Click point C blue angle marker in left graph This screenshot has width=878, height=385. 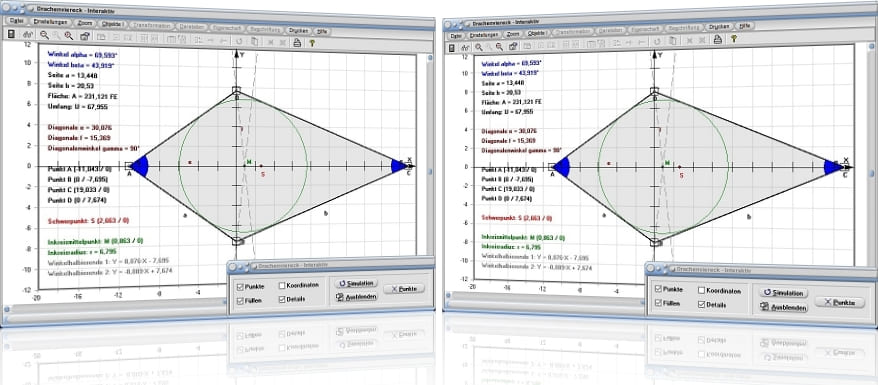click(x=398, y=166)
